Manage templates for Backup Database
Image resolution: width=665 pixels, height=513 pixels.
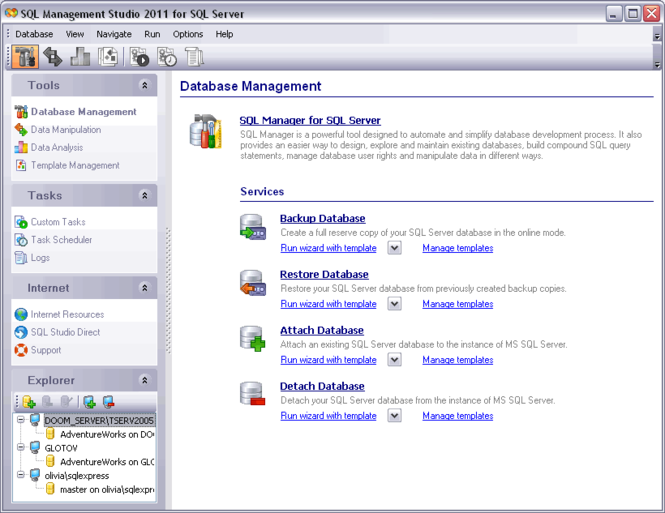(458, 248)
